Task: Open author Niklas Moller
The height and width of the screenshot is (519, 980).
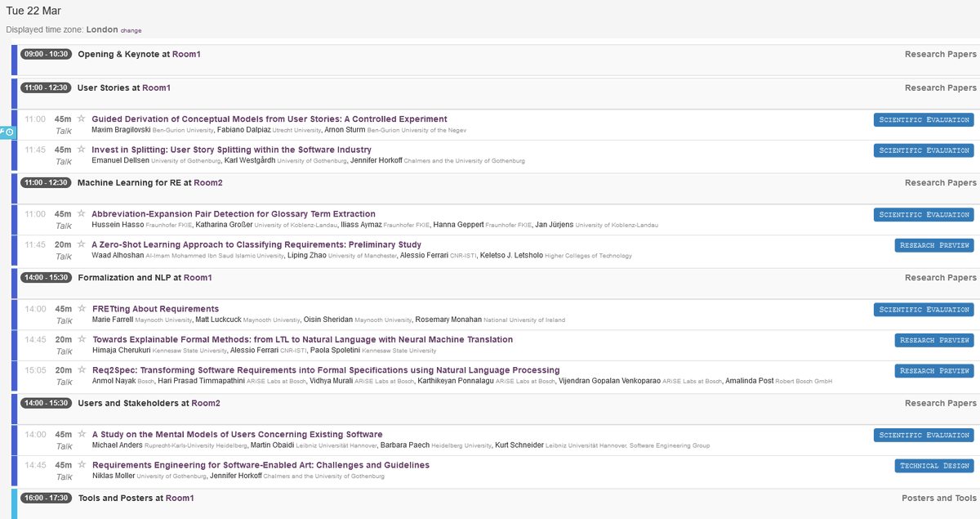Action: click(x=114, y=476)
